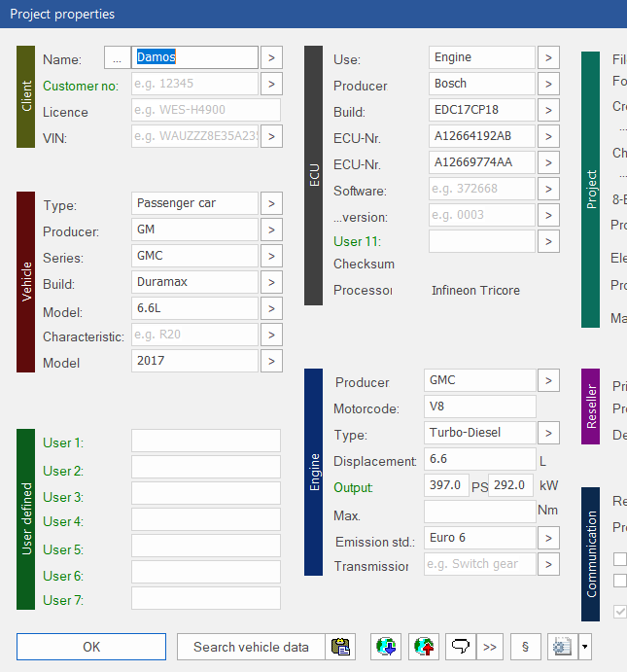Click the Displacement field showing 6.6

point(480,459)
